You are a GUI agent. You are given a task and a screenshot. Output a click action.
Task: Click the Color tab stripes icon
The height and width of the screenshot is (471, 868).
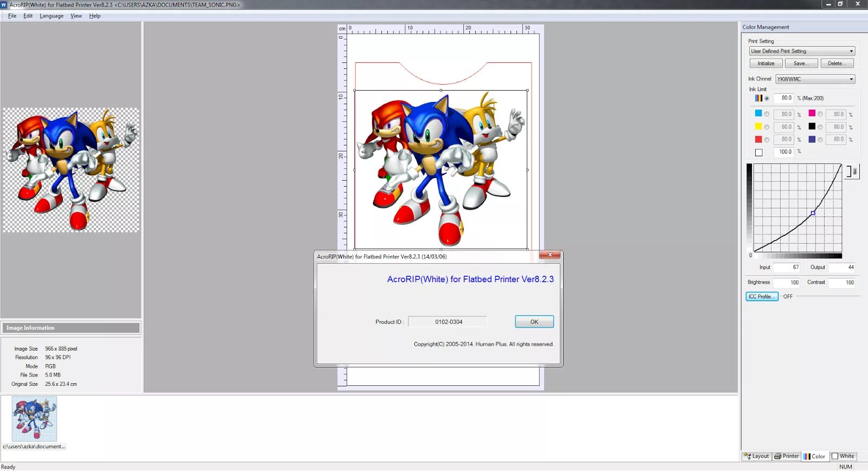807,456
